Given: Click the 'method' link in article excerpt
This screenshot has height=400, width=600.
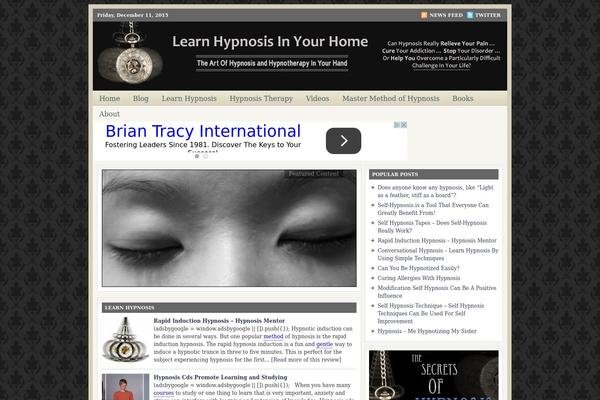Looking at the screenshot, I should [273, 336].
